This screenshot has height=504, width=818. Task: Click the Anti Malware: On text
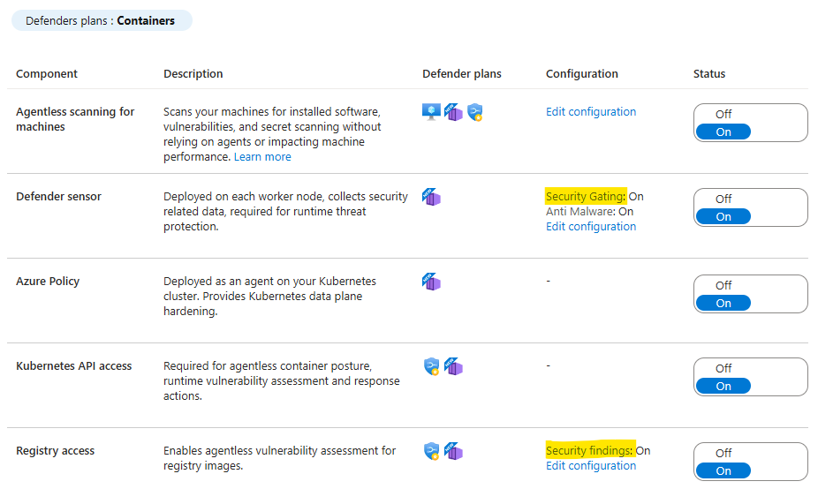(589, 212)
